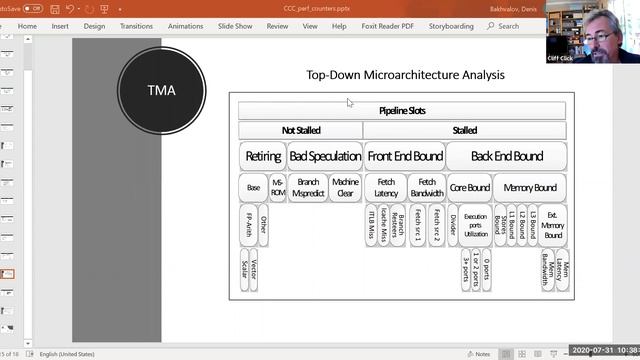Click the Mem Latency vertical box
Screen dimensions: 640x360
click(x=562, y=269)
